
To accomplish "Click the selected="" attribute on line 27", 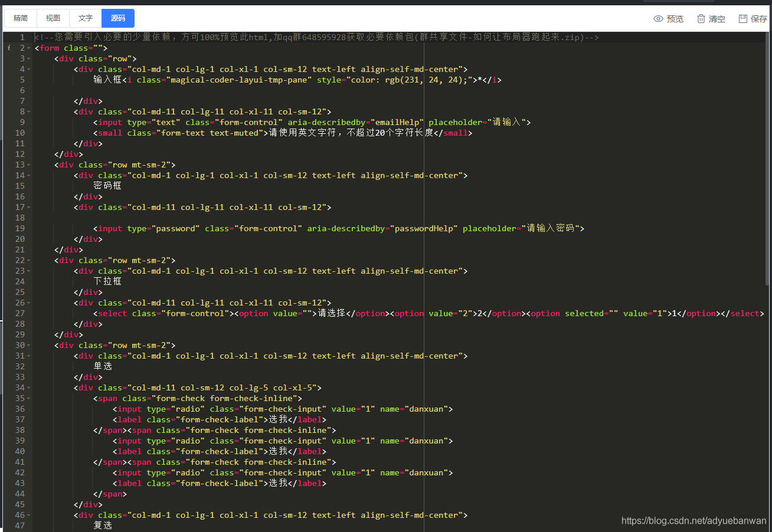I will click(x=591, y=313).
